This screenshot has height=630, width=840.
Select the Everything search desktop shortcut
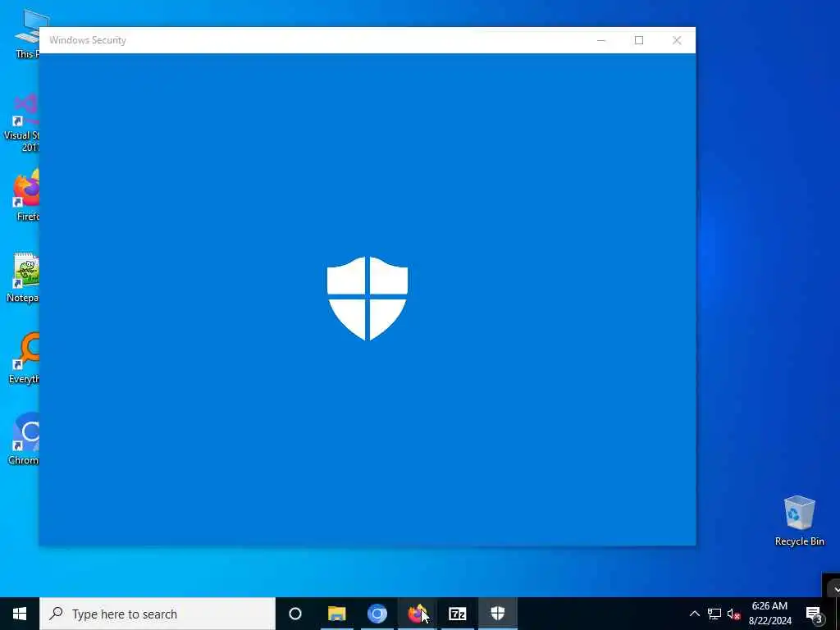[24, 358]
